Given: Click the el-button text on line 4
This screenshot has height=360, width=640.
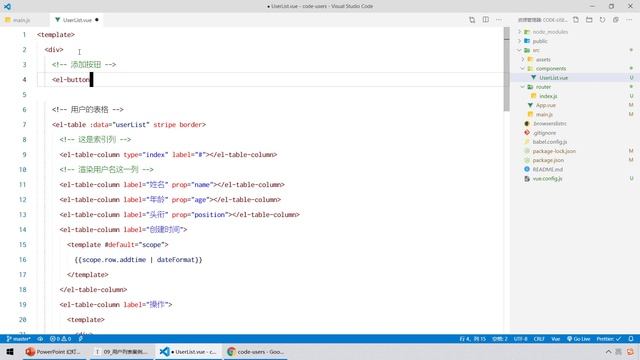Looking at the screenshot, I should click(x=72, y=80).
